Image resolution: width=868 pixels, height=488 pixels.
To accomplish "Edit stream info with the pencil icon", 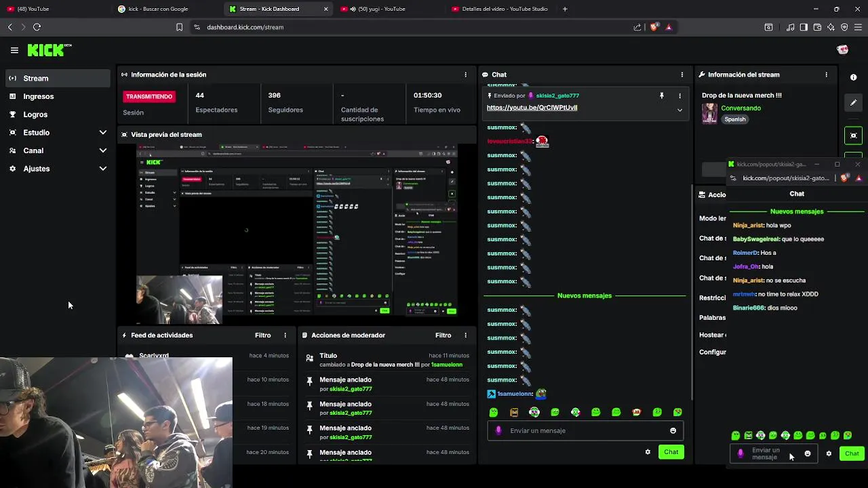I will coord(854,102).
